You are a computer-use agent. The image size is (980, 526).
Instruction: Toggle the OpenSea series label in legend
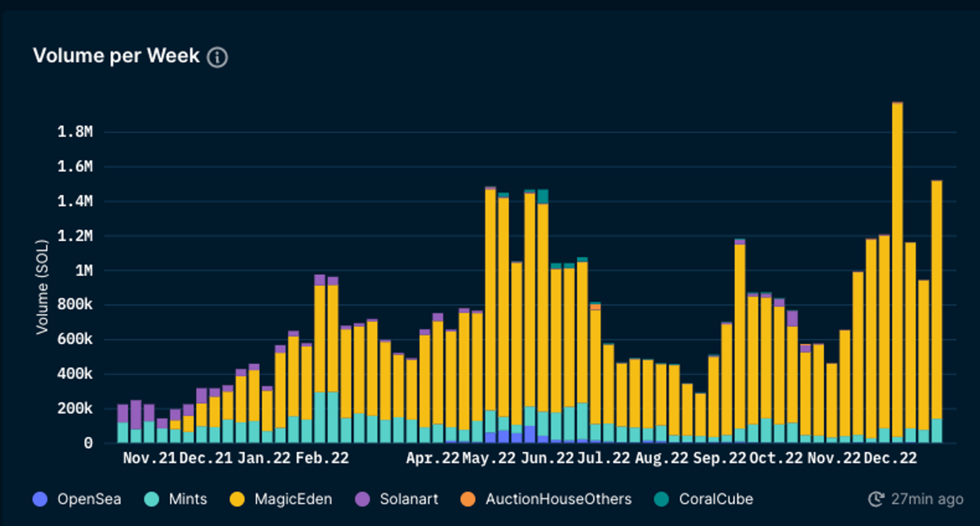[89, 499]
